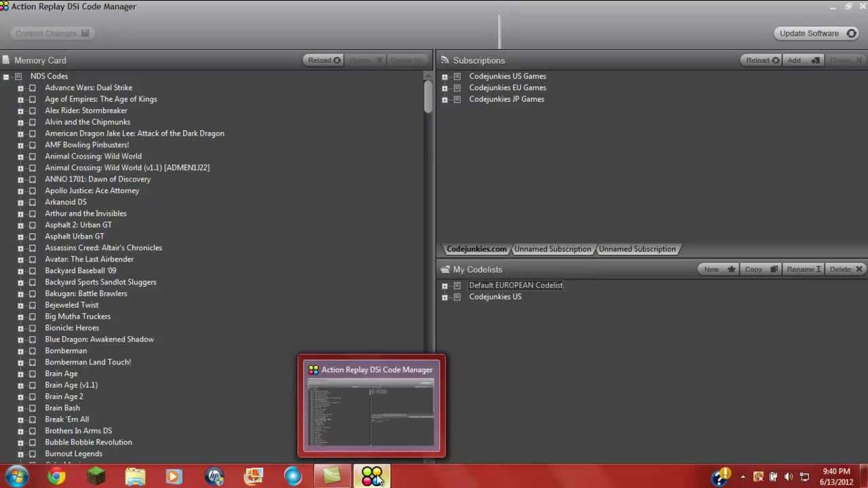Click the green notes taskbar icon

coord(332,476)
